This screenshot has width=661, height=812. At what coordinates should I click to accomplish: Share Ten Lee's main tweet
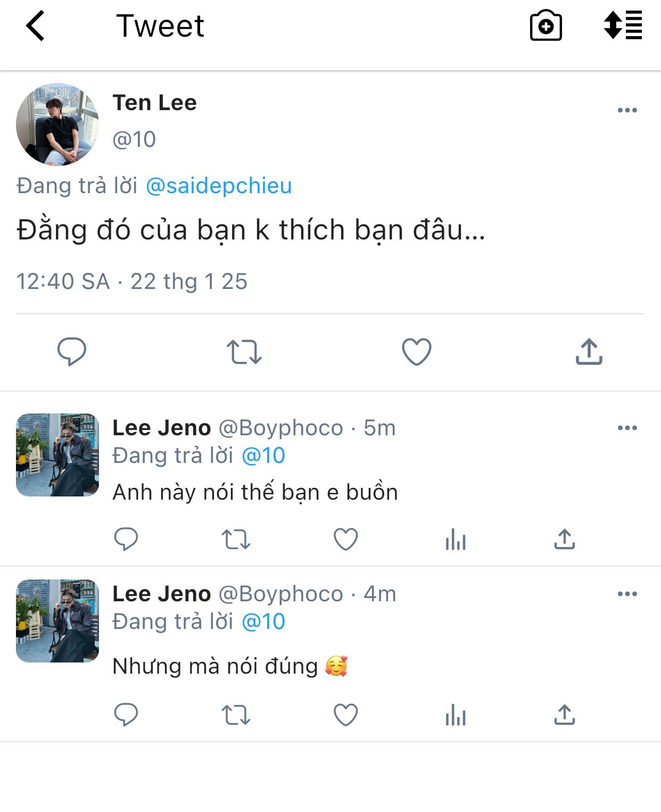(x=589, y=351)
